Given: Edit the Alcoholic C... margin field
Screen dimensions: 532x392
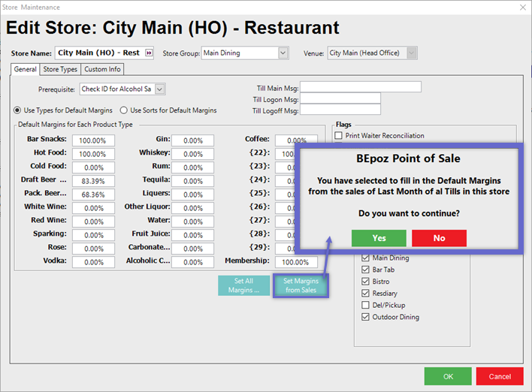Looking at the screenshot, I should point(192,262).
